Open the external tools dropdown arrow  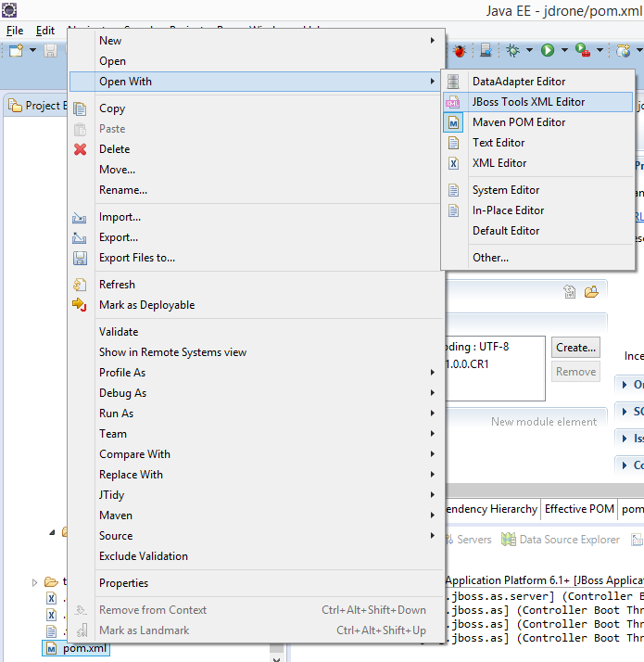pyautogui.click(x=600, y=50)
